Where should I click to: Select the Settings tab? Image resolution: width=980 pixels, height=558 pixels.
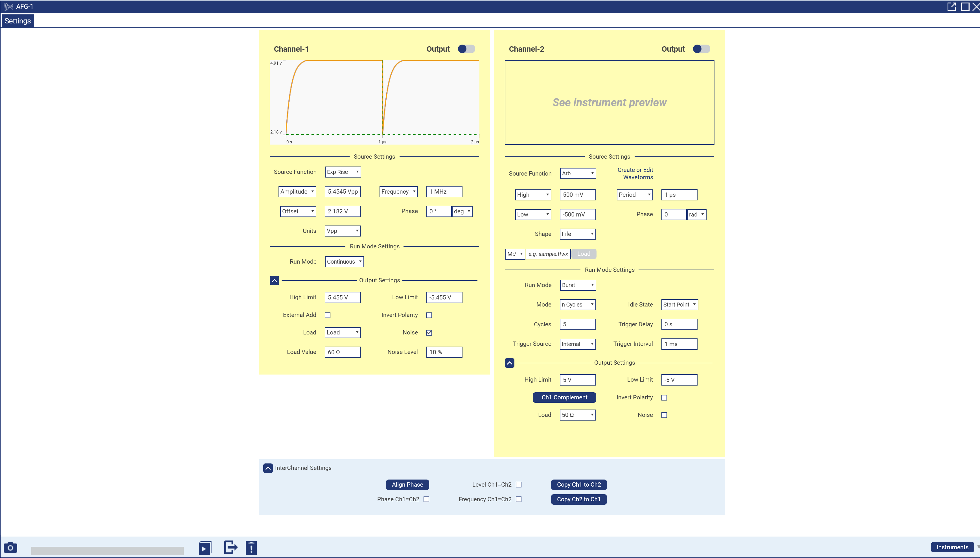17,21
